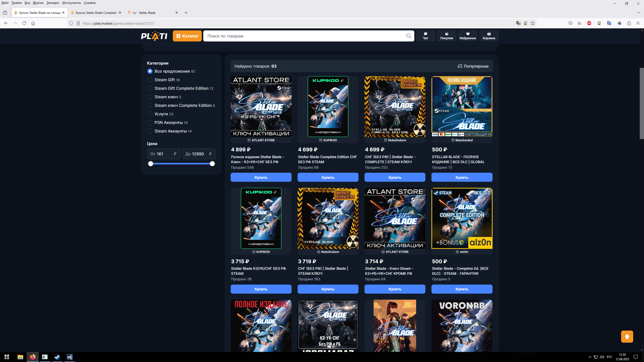
Task: Click site shield tracking protection icon
Action: (71, 23)
